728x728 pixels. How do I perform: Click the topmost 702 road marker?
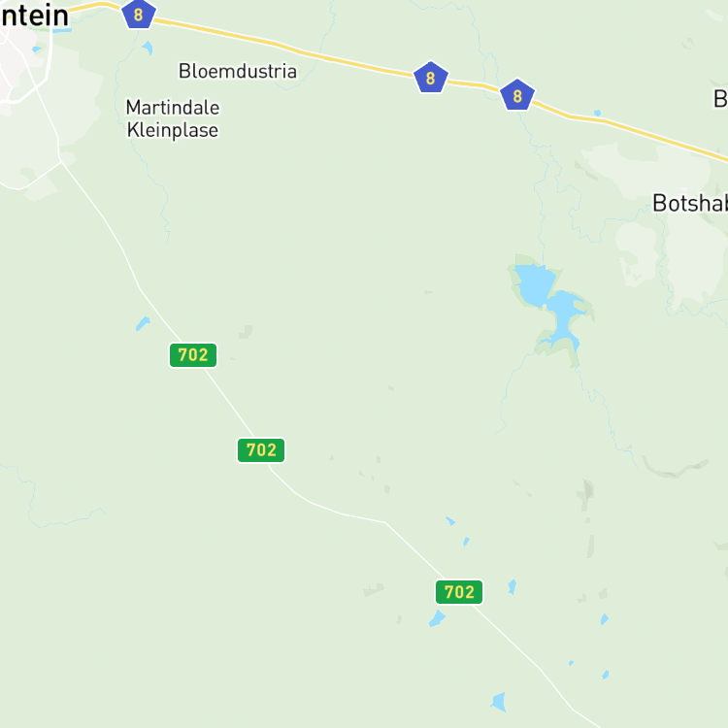193,355
